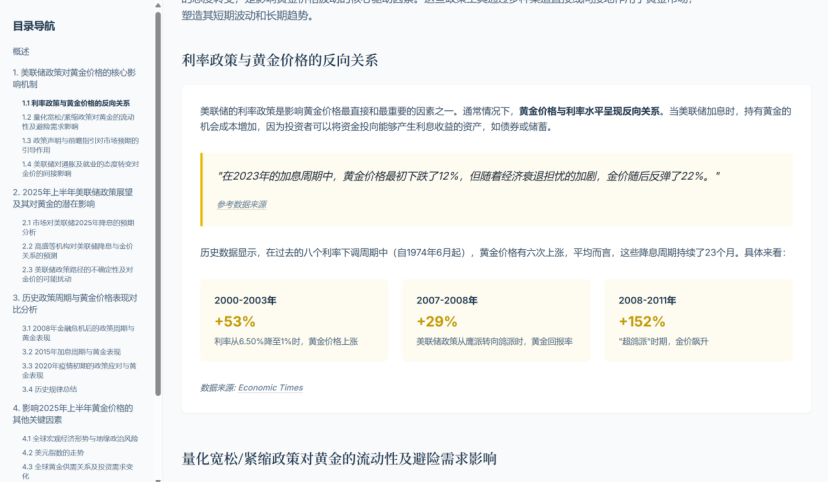The height and width of the screenshot is (482, 828).
Task: Go to section 2 2025年上半年美联储政策展望
Action: 73,197
